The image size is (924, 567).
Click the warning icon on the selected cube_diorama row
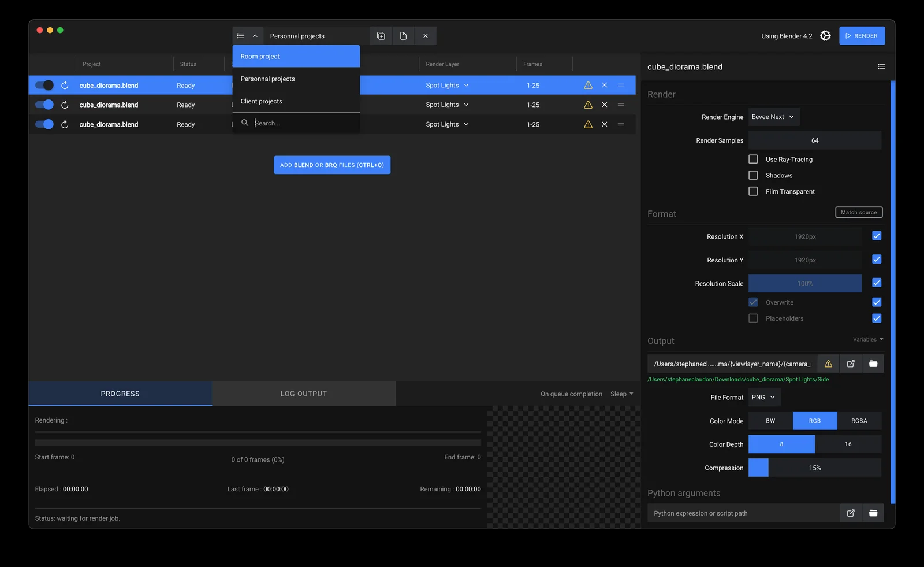[x=588, y=85]
